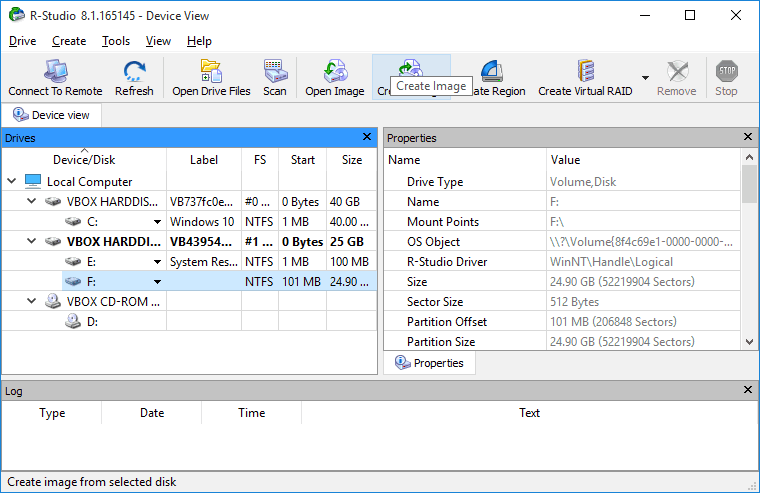760x493 pixels.
Task: Click the Connect To Remote toolbar icon
Action: (x=55, y=71)
